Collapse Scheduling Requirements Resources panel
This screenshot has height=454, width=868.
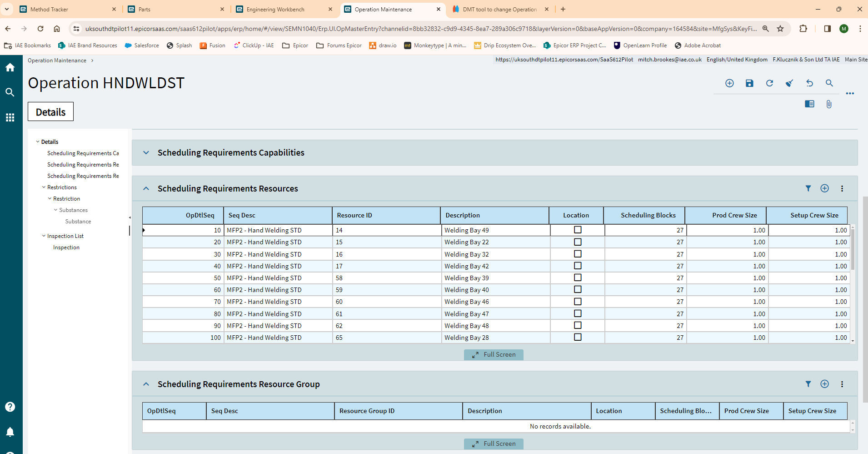tap(146, 189)
